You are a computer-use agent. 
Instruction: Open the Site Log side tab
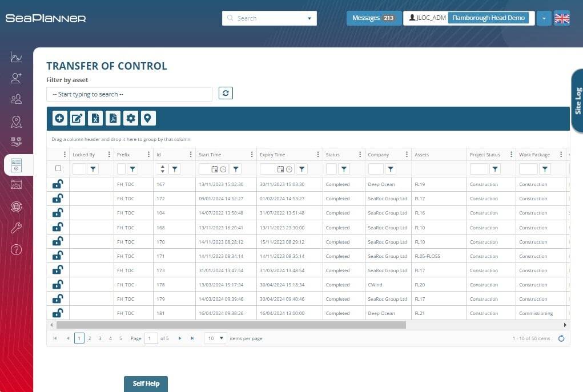coord(577,100)
